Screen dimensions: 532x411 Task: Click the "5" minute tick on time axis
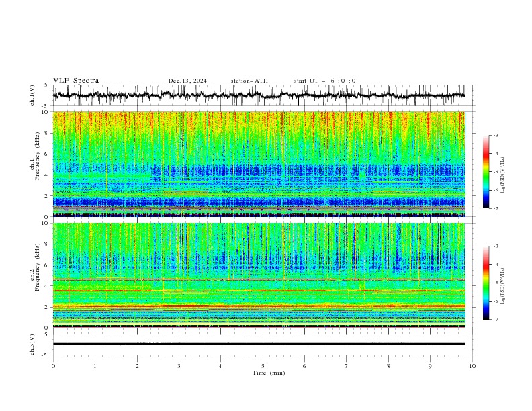[x=263, y=366]
